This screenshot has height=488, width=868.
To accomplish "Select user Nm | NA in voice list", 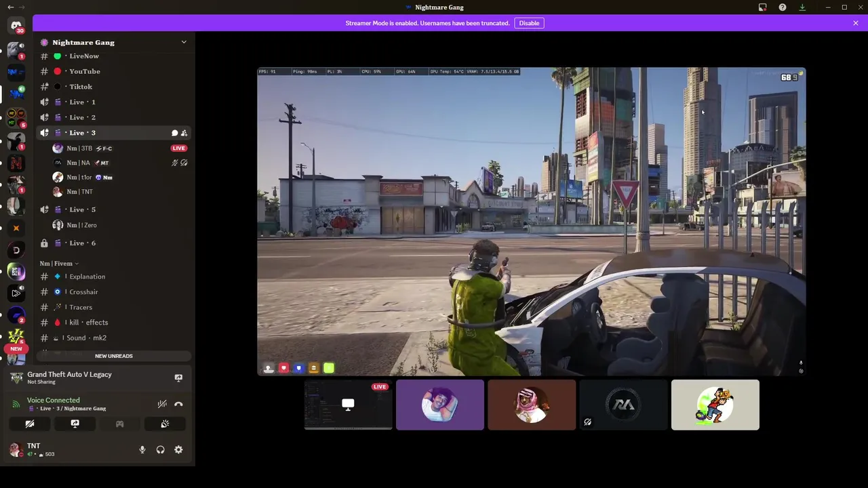I will (x=120, y=163).
